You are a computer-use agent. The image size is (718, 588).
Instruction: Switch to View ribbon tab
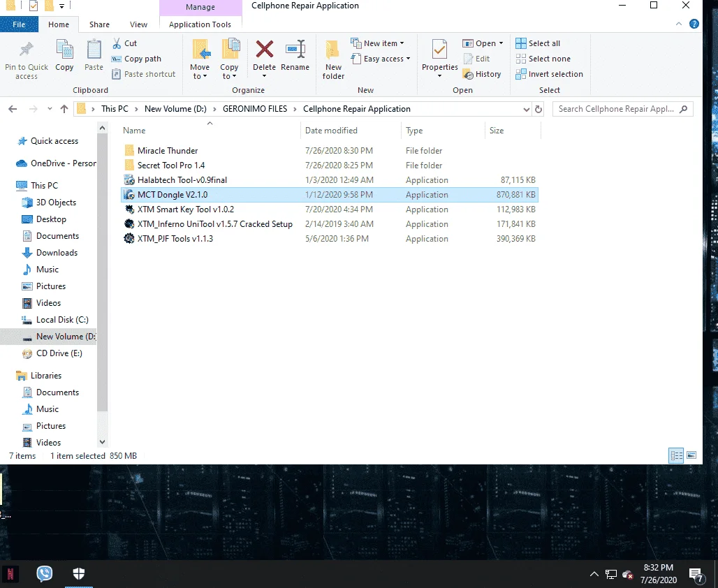[138, 24]
